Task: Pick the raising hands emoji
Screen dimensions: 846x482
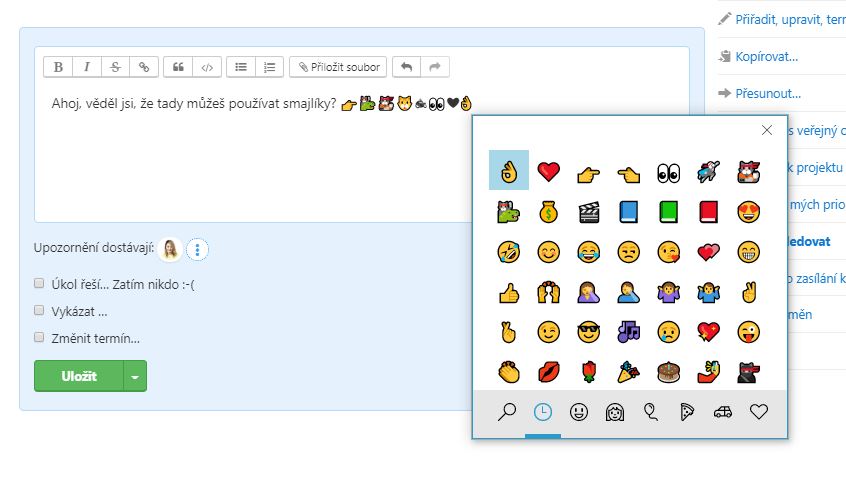Action: (x=549, y=293)
